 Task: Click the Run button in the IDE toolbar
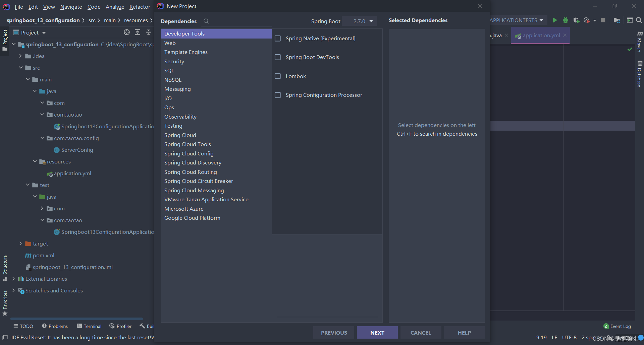555,20
